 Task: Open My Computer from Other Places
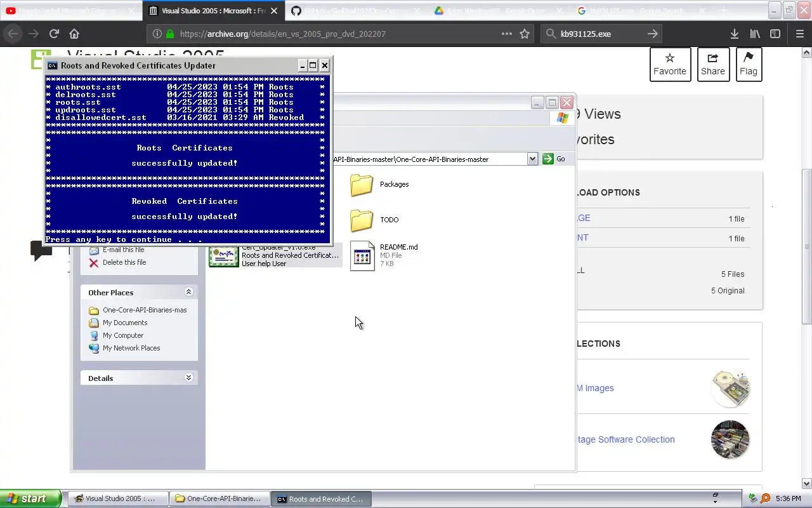tap(123, 335)
